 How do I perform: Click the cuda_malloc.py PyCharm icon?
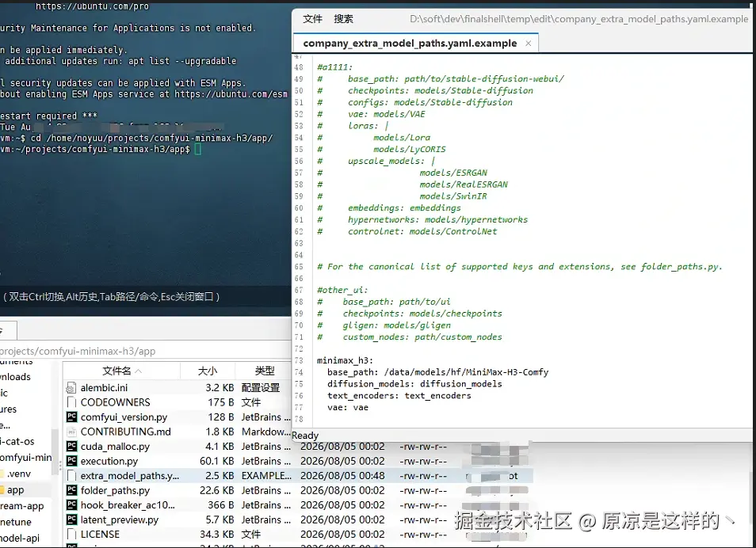tap(71, 447)
